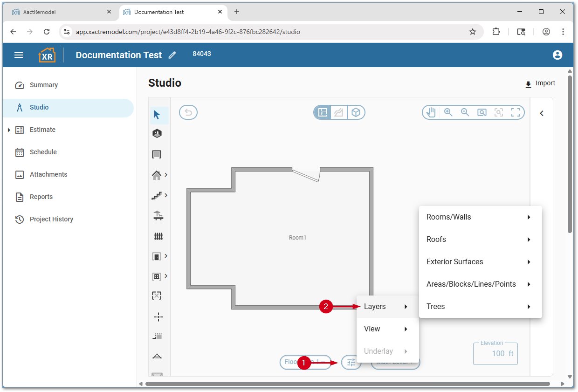Expand the Rooms/Walls layer submenu
Screen dimensions: 578x392
click(480, 217)
